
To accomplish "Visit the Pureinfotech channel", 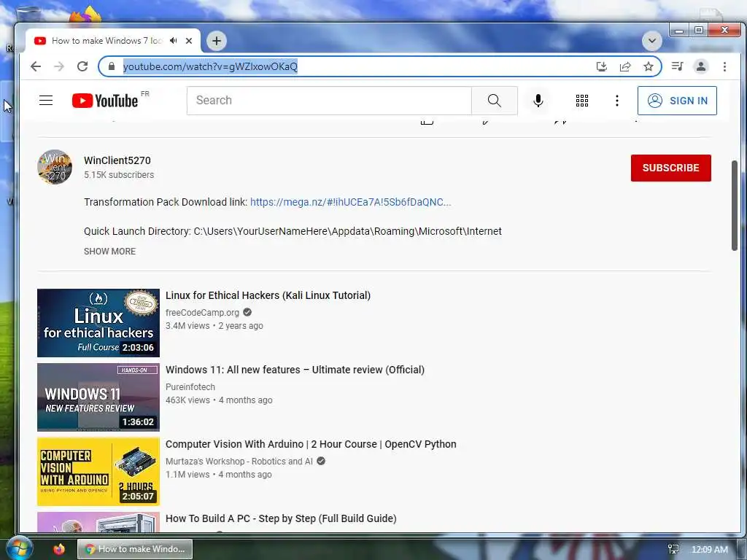I will [190, 386].
